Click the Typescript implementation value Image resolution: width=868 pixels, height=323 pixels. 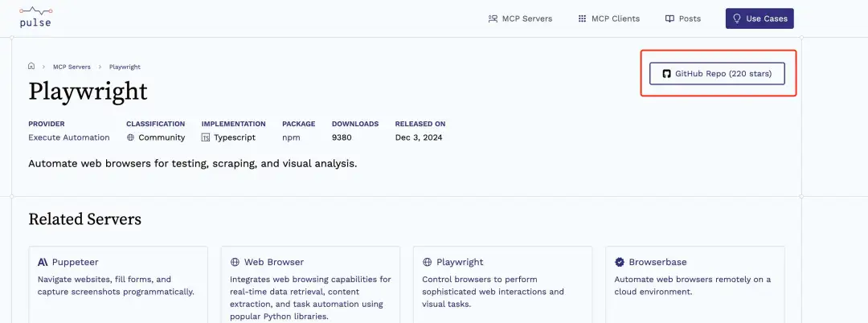(x=235, y=137)
